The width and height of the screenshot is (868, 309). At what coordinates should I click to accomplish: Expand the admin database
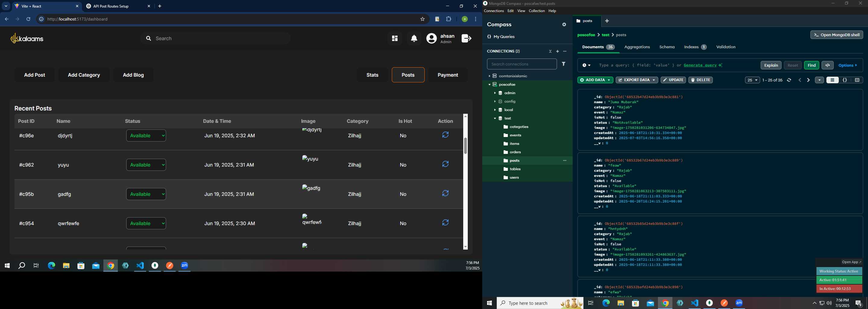[495, 93]
